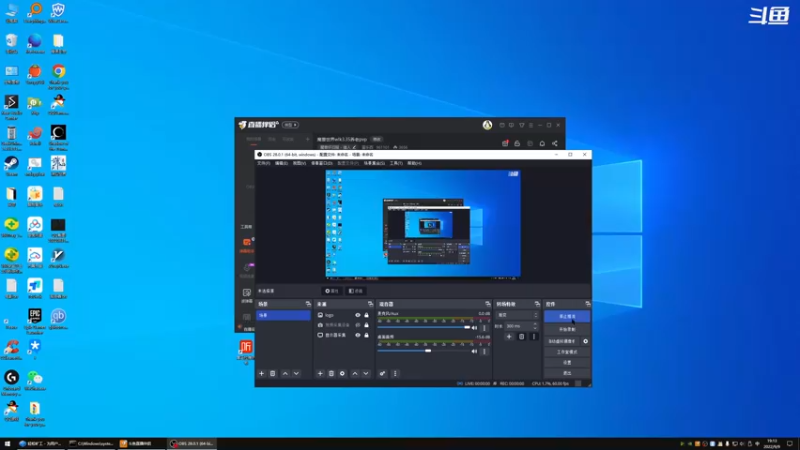Mute the Mic/Aux channel speaker icon

coord(474,328)
